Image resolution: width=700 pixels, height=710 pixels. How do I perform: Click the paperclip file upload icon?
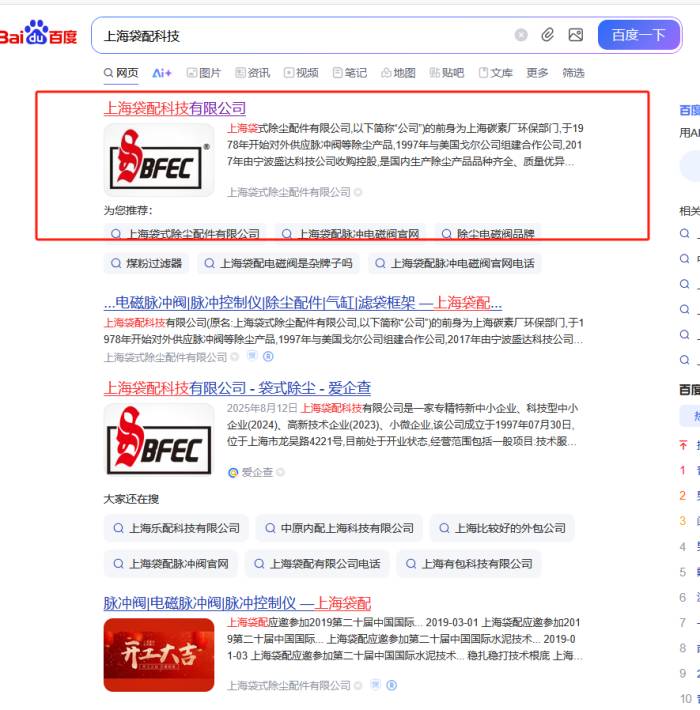click(x=548, y=35)
